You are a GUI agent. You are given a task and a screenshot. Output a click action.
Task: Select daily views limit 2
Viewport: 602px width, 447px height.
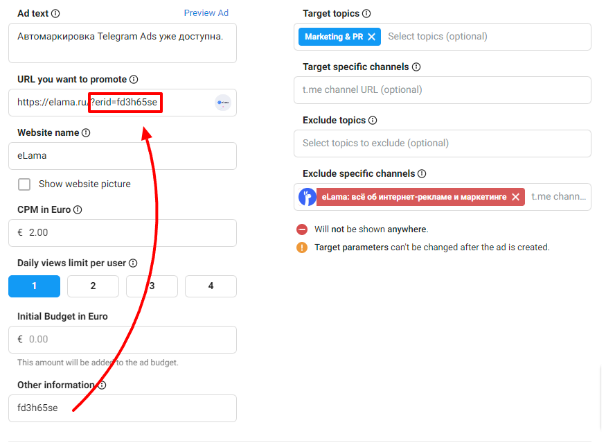point(93,286)
